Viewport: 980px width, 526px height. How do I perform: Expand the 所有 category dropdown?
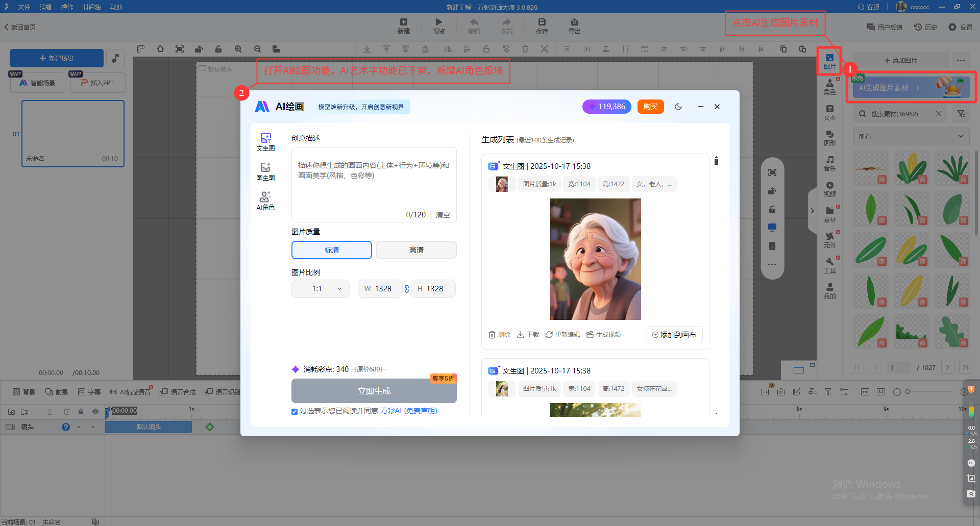[x=911, y=137]
